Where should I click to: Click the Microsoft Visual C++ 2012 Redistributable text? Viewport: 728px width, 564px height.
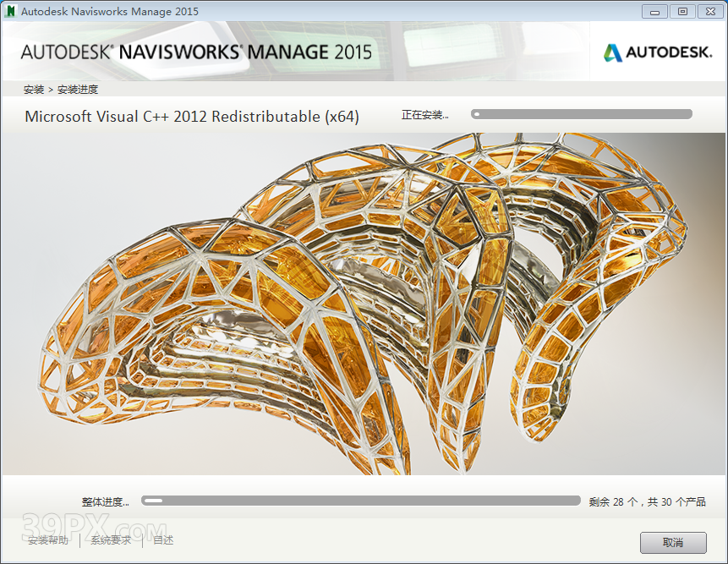[192, 117]
